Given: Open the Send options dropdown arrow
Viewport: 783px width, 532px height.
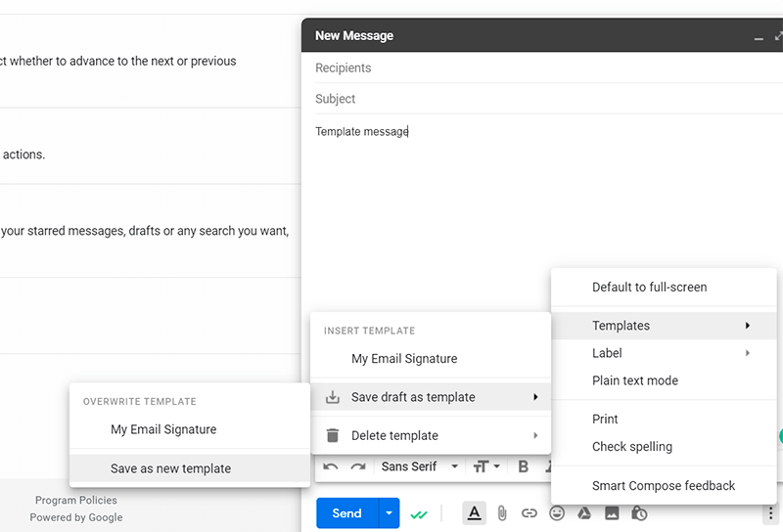Looking at the screenshot, I should click(389, 513).
